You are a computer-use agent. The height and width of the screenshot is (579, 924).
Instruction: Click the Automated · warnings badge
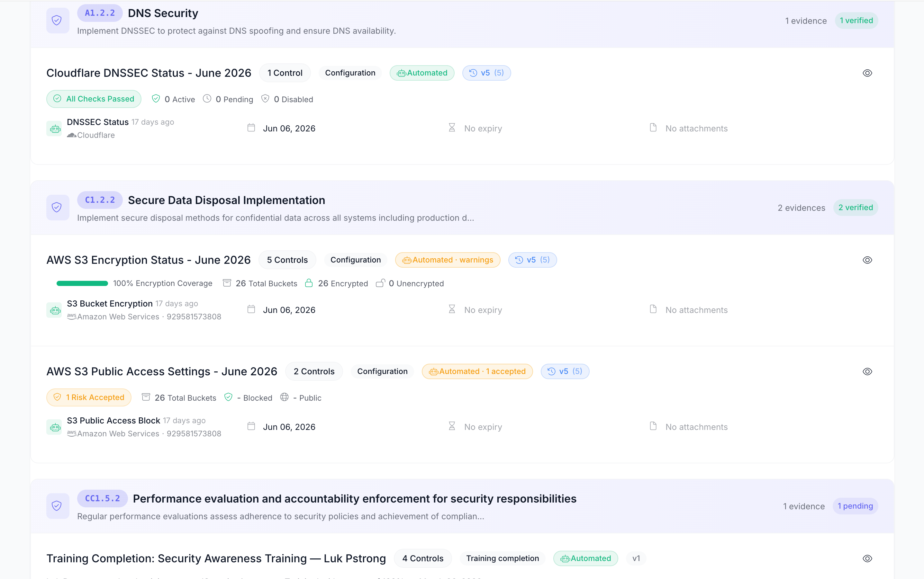coord(448,260)
